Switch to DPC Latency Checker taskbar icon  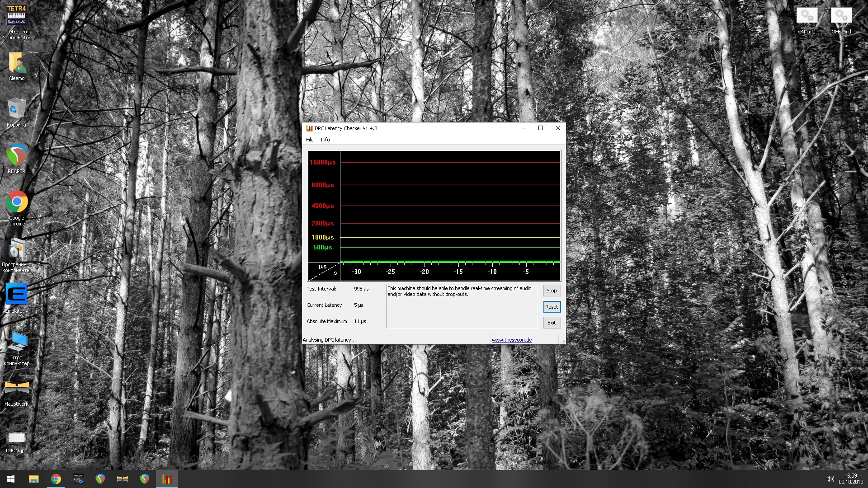tap(167, 479)
